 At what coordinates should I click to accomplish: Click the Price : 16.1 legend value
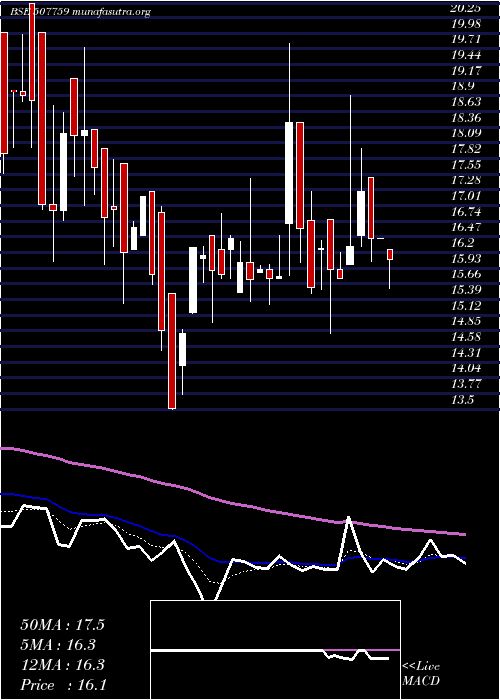coord(63,685)
